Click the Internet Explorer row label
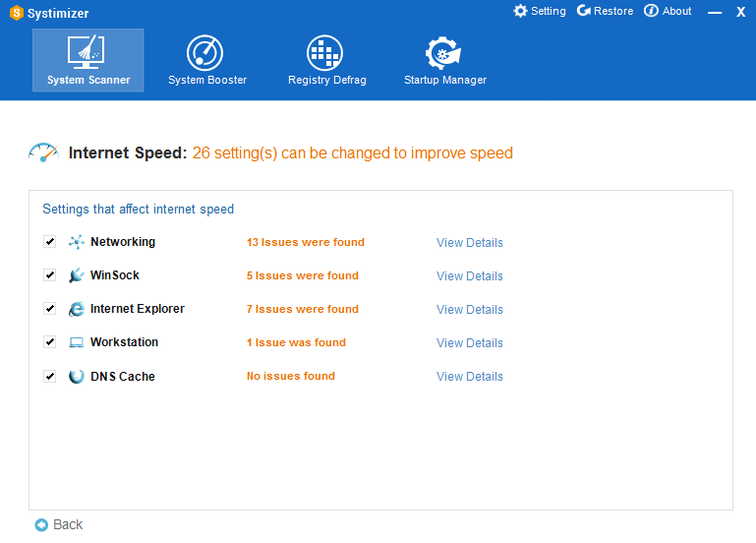 pos(138,309)
